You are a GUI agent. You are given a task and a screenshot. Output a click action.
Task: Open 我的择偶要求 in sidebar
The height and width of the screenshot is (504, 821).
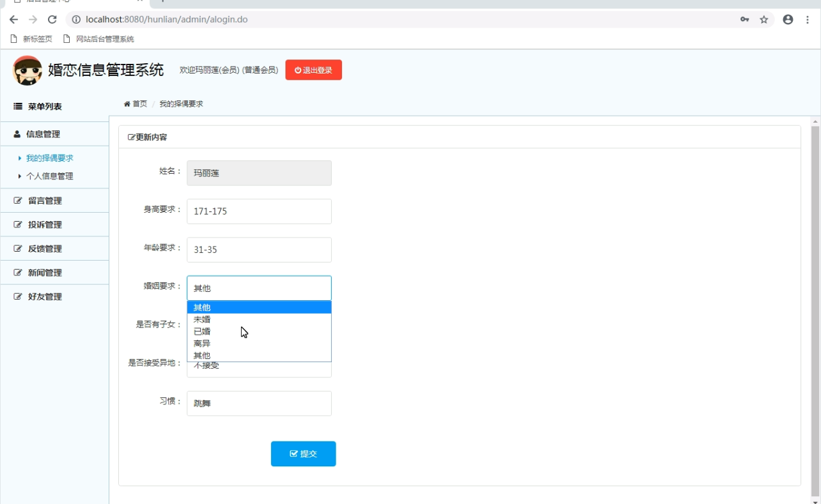pyautogui.click(x=50, y=158)
